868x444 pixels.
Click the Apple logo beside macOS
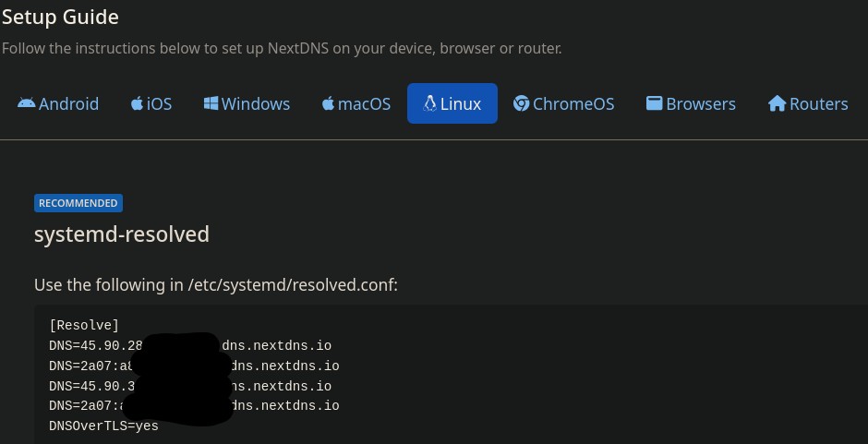pyautogui.click(x=328, y=103)
